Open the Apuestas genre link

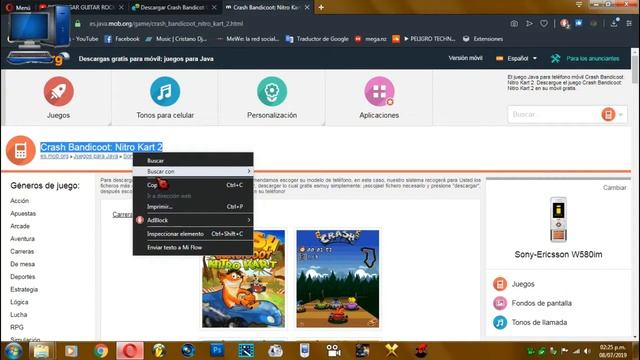pos(23,213)
